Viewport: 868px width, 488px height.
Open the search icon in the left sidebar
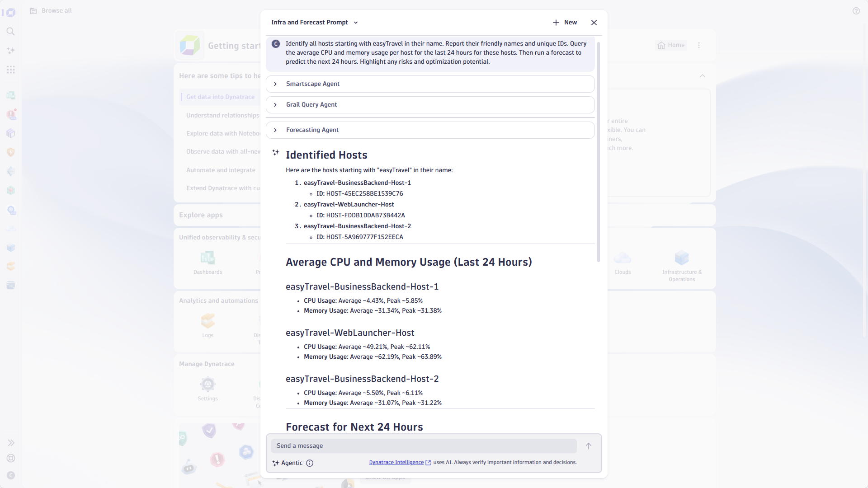point(11,31)
